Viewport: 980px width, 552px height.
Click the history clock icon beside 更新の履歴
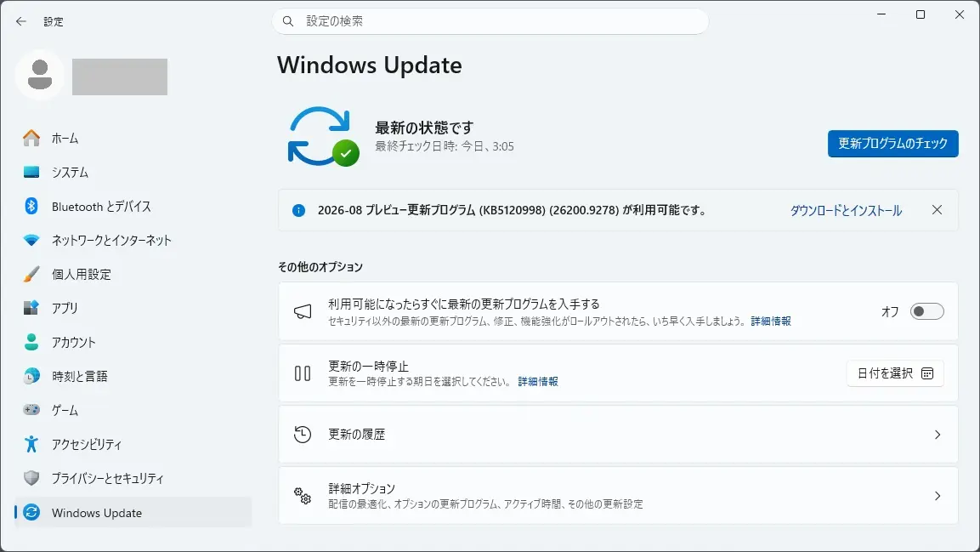303,435
